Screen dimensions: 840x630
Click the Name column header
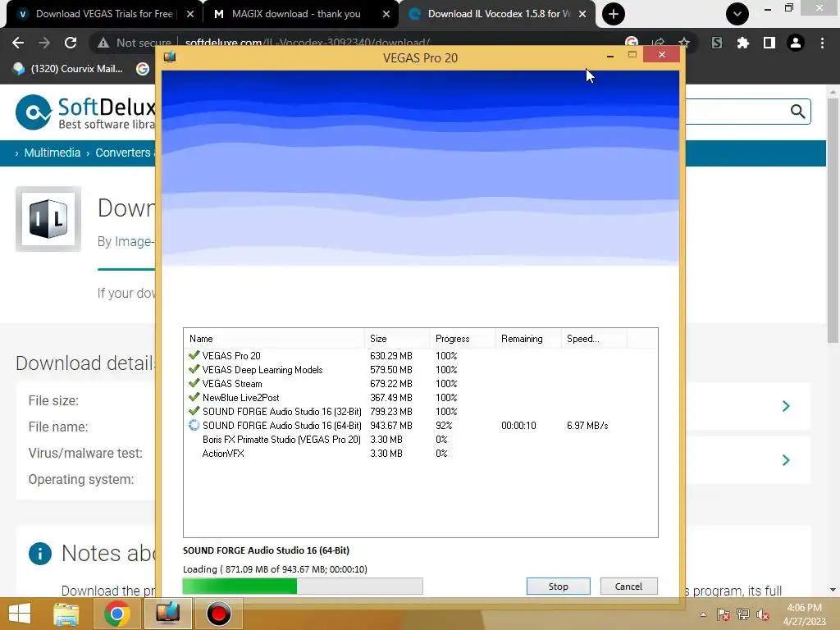click(274, 339)
